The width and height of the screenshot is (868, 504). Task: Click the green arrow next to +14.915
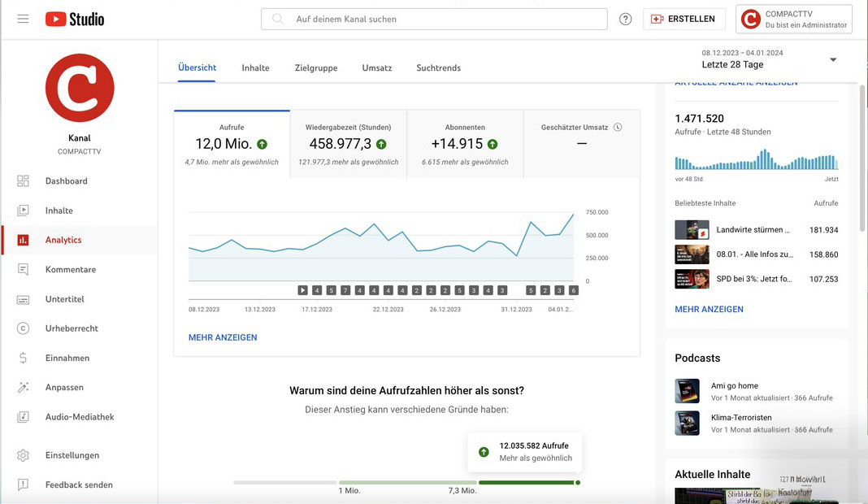[x=493, y=144]
